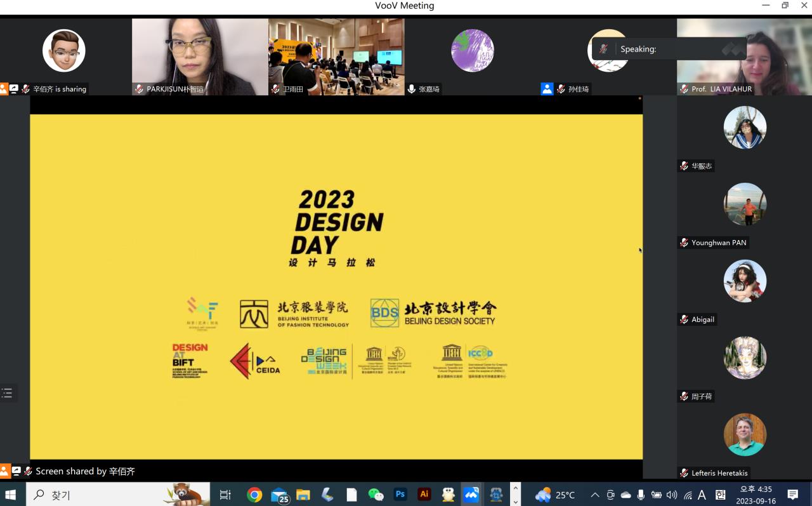Viewport: 812px width, 506px height.
Task: Click muted mic icon next to Lefteris Heretakis
Action: pos(684,474)
